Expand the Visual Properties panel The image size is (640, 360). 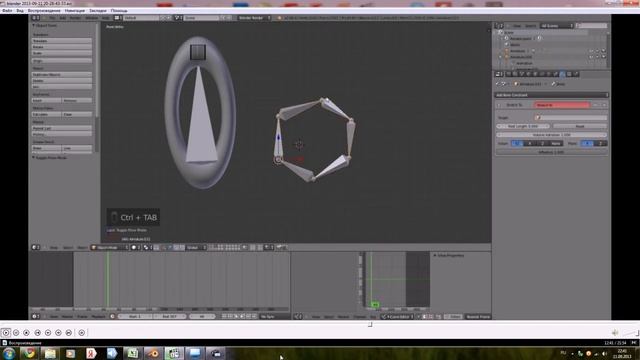(448, 256)
